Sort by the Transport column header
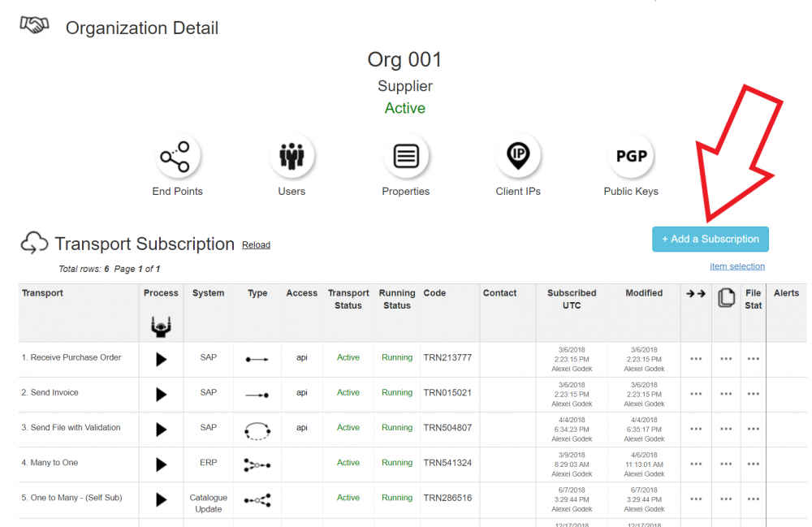 tap(42, 293)
